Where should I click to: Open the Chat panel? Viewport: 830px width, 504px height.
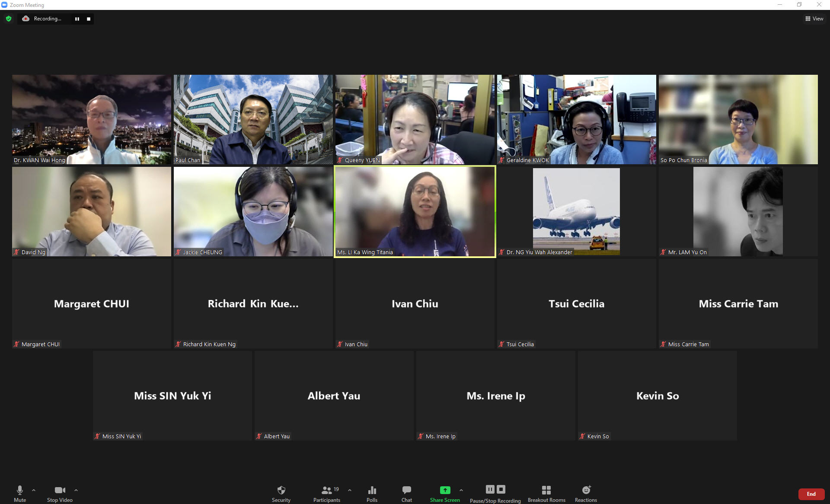click(x=406, y=493)
